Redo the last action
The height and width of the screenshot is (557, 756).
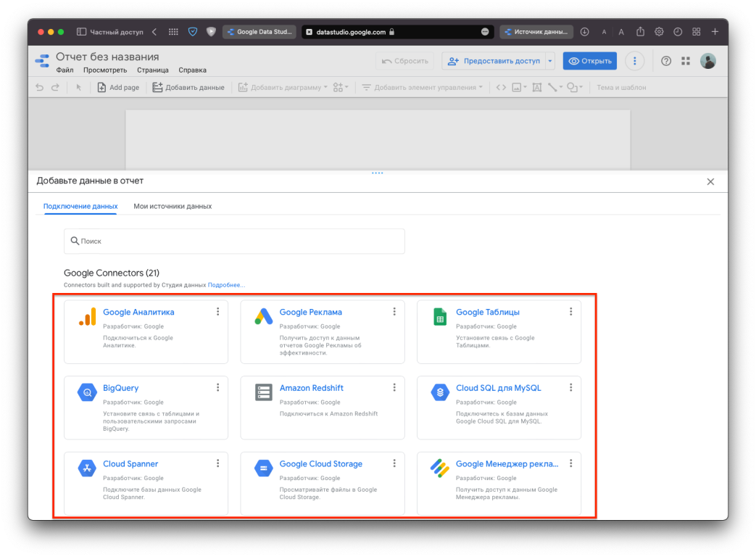pyautogui.click(x=55, y=87)
